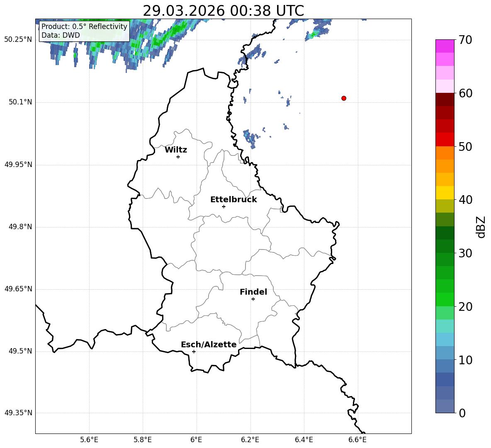Click the Findel city label
The image size is (491, 448).
253,292
